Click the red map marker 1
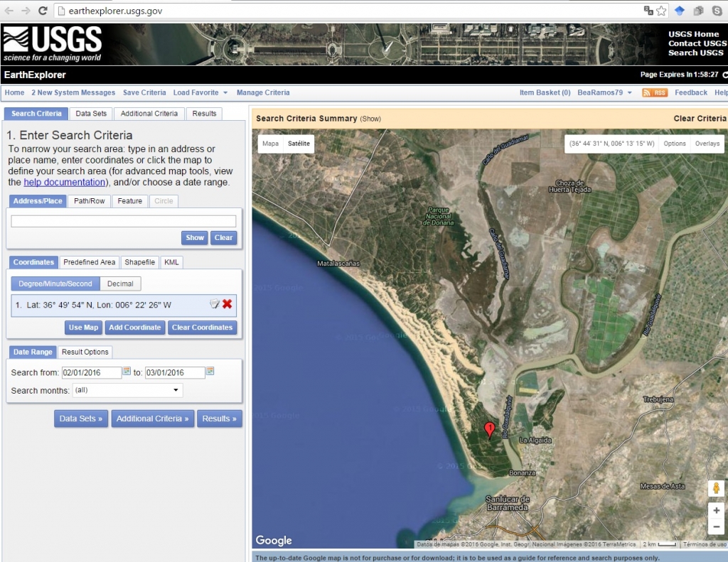This screenshot has width=728, height=562. 489,429
